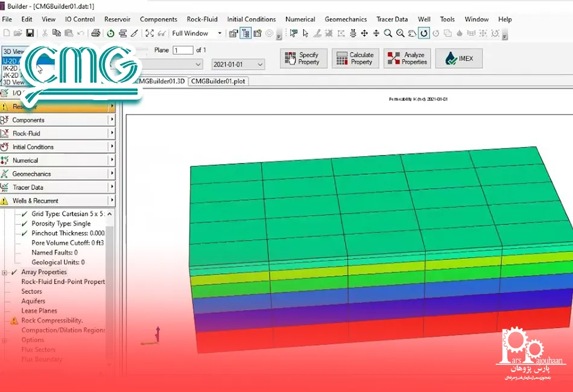
Task: Switch to the CMGBuilder01.plot tab
Action: (218, 81)
